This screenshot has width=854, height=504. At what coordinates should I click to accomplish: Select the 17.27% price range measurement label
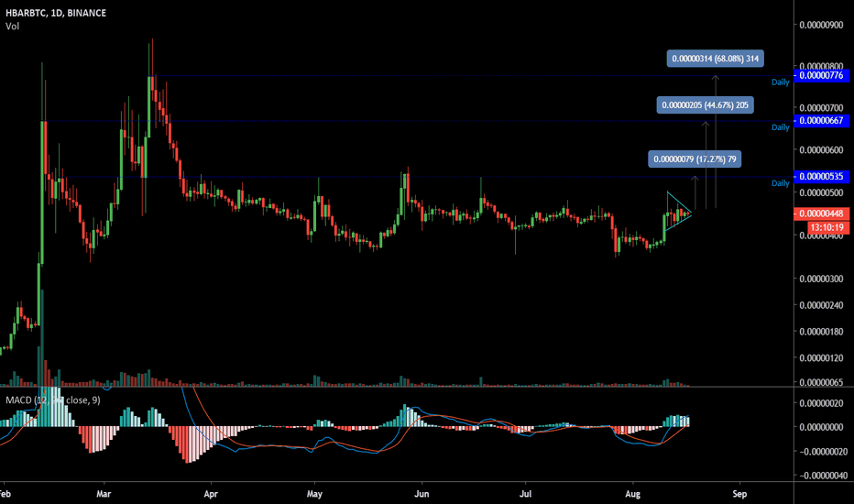pos(695,159)
